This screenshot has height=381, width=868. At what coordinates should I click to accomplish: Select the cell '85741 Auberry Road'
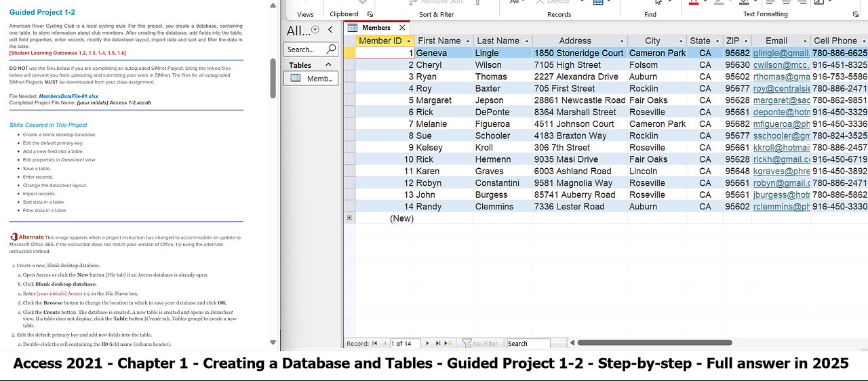pyautogui.click(x=580, y=195)
